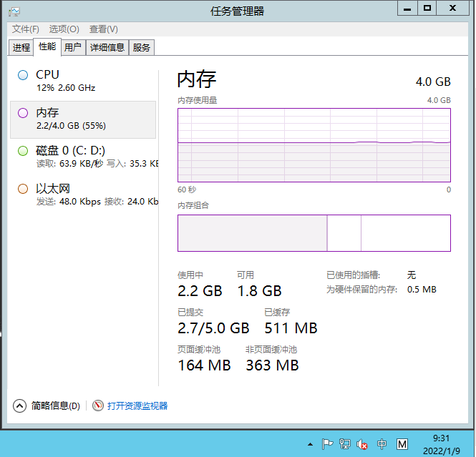Open the 查看(V) menu
The height and width of the screenshot is (457, 476).
(x=103, y=29)
